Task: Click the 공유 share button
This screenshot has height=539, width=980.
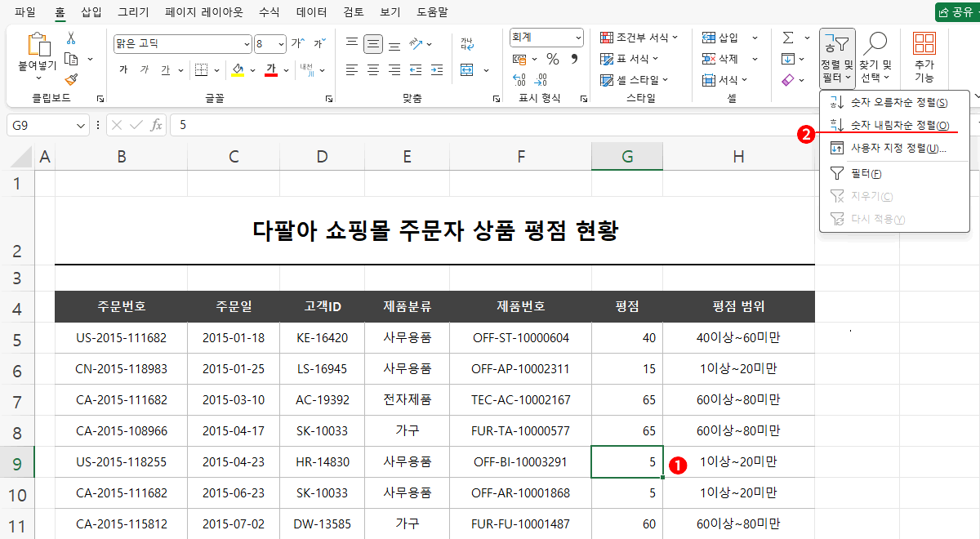Action: click(x=956, y=12)
